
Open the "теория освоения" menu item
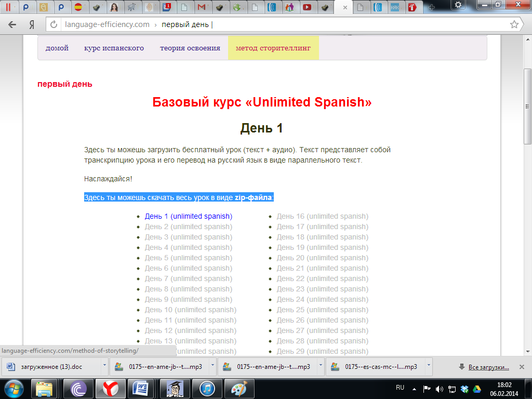pyautogui.click(x=190, y=48)
